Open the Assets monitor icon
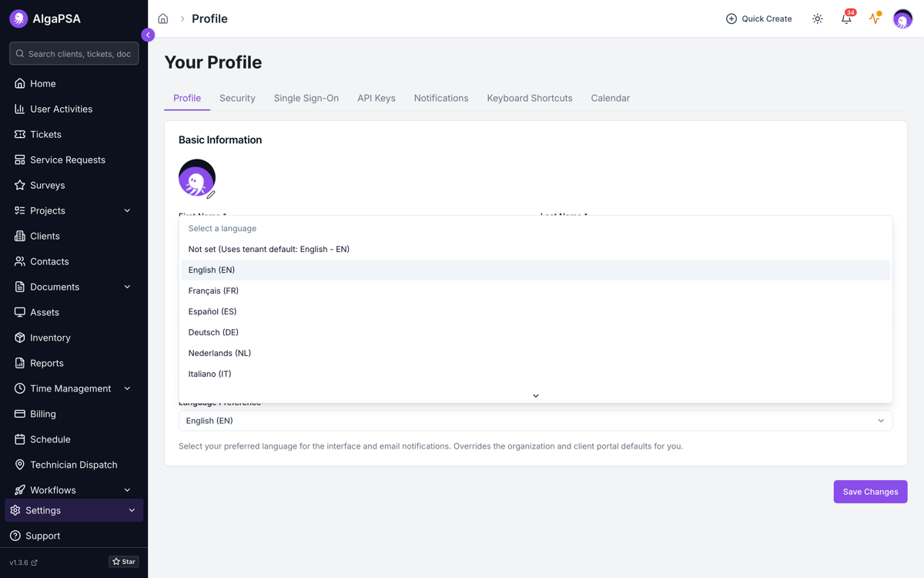Image resolution: width=924 pixels, height=578 pixels. point(20,312)
